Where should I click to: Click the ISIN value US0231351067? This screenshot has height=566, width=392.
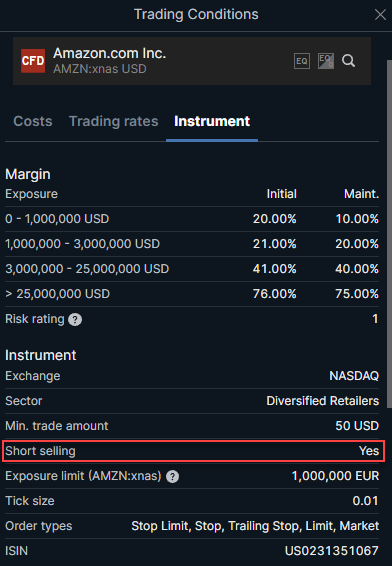(x=332, y=551)
